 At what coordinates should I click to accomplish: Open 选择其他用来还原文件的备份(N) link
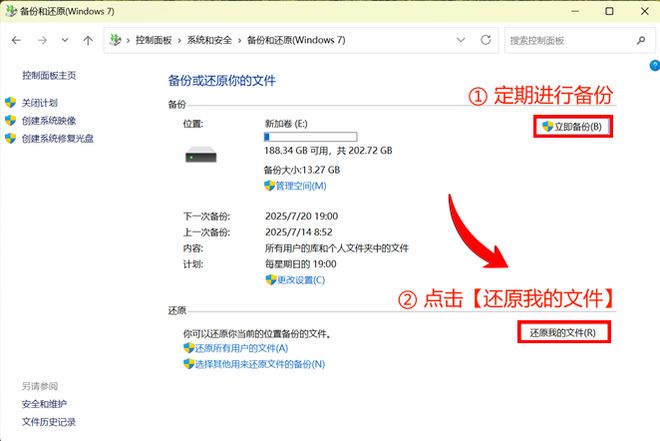pyautogui.click(x=260, y=364)
